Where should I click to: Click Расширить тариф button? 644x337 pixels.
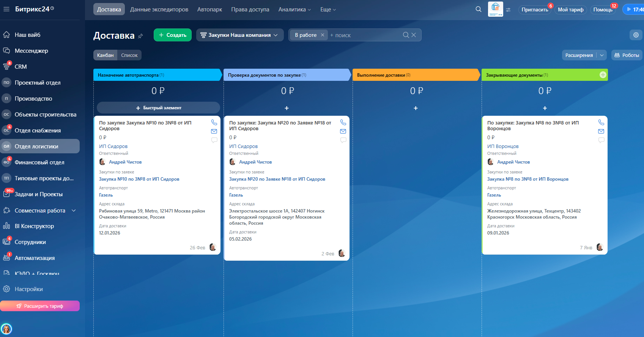tap(40, 306)
